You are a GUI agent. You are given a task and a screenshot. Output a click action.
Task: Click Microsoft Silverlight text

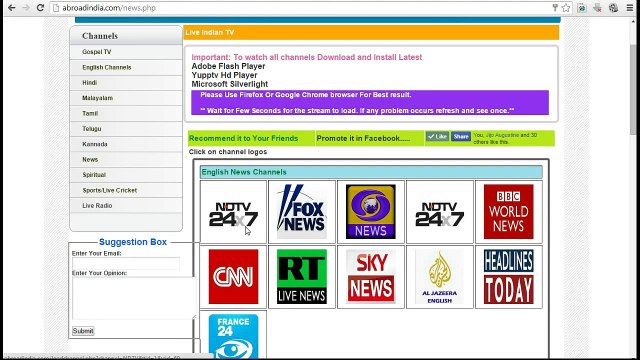coord(230,84)
